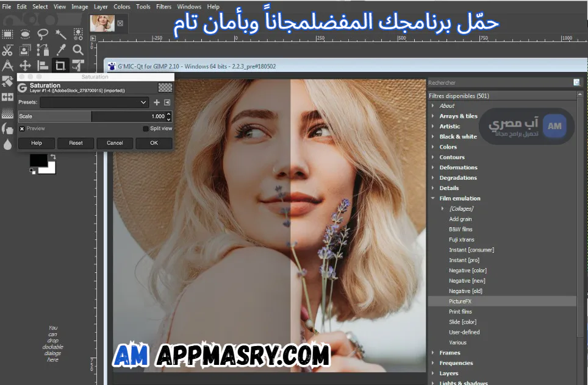The height and width of the screenshot is (385, 588).
Task: Click the Help button in Saturation dialog
Action: coord(37,143)
